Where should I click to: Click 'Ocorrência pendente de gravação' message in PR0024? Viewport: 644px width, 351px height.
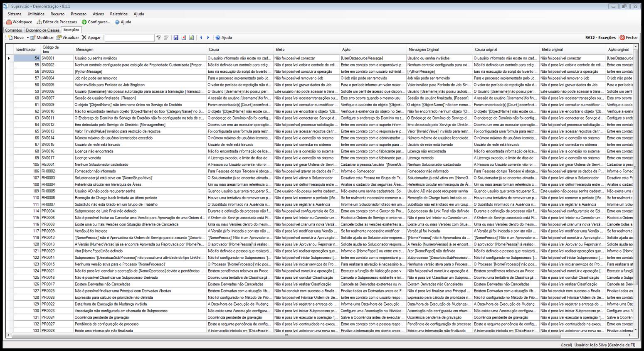tap(140, 317)
